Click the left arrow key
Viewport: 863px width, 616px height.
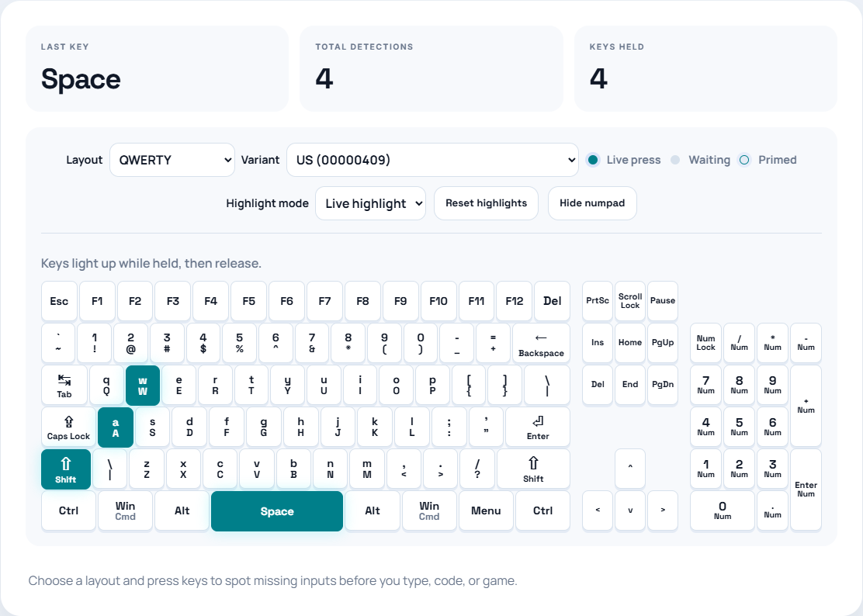click(x=598, y=511)
